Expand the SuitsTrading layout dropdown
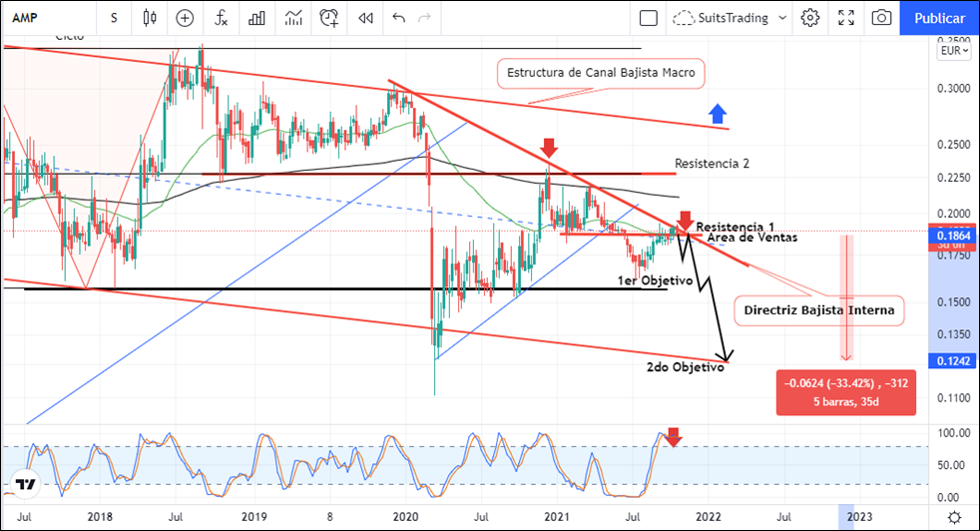 tap(780, 18)
